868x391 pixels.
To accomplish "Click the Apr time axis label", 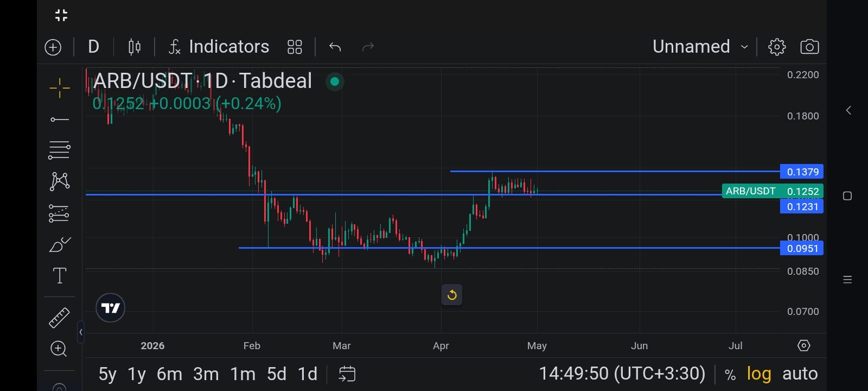I will click(x=441, y=346).
